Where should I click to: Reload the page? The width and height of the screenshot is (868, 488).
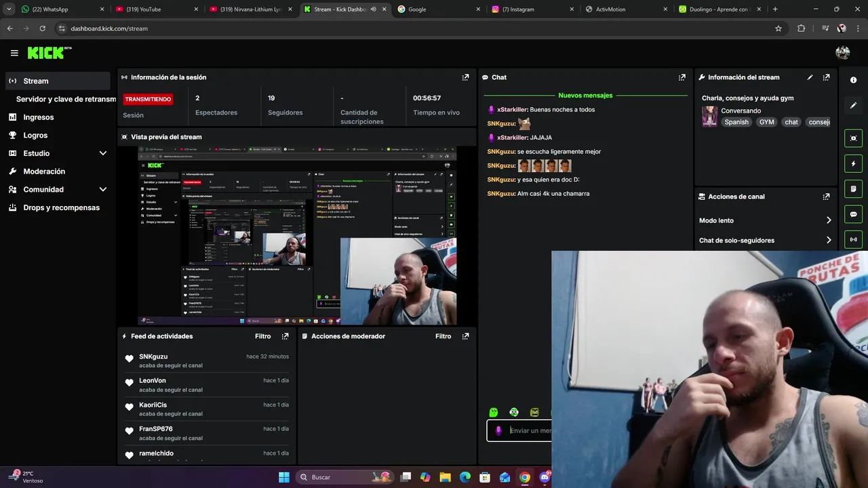pyautogui.click(x=42, y=28)
